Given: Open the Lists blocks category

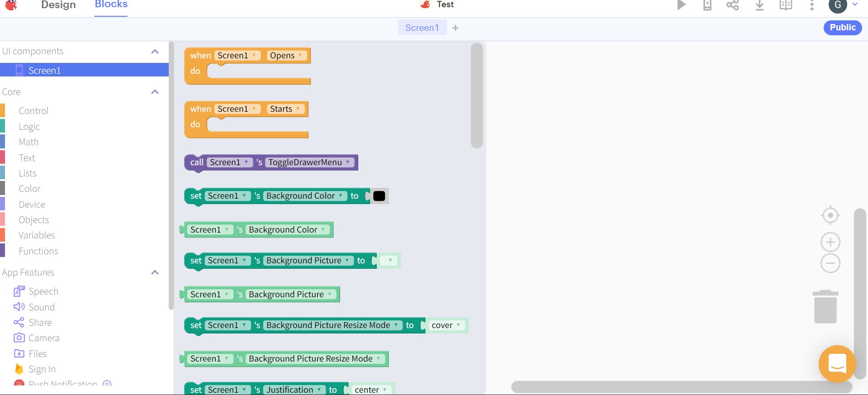Looking at the screenshot, I should click(28, 173).
